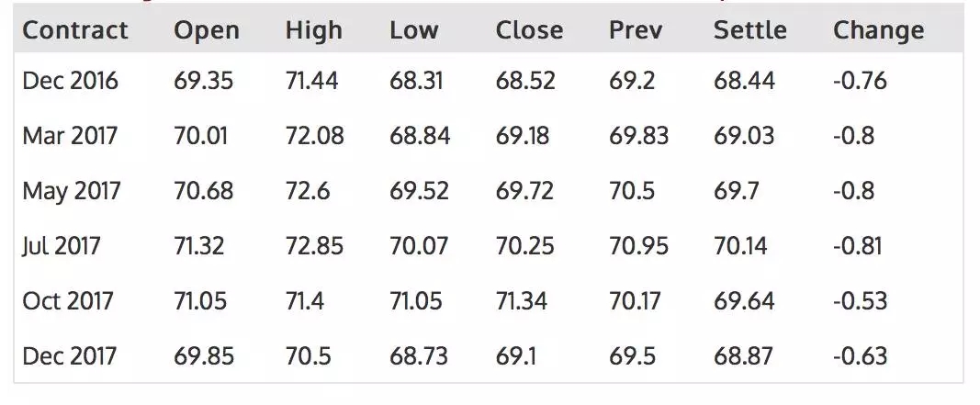Select the Close column header

pos(529,30)
